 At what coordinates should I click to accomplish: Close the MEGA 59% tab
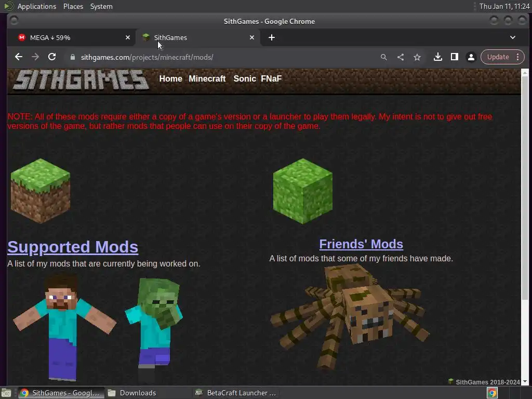click(x=128, y=37)
